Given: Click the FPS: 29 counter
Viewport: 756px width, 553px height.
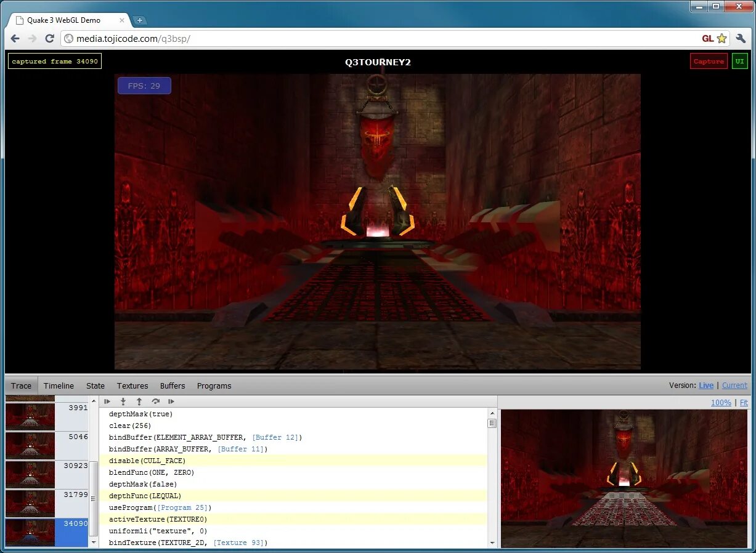Looking at the screenshot, I should (144, 86).
